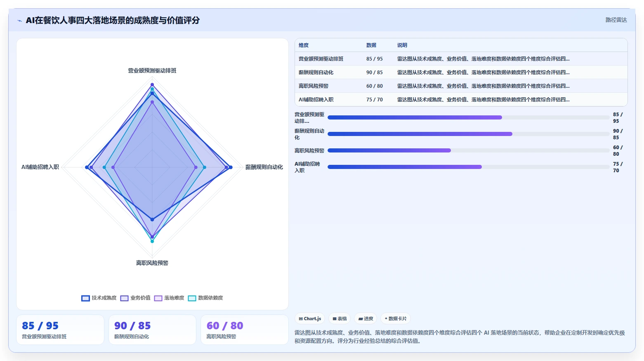Click the 营业额预测驱动排班 progress bar
The image size is (644, 361).
pyautogui.click(x=468, y=117)
